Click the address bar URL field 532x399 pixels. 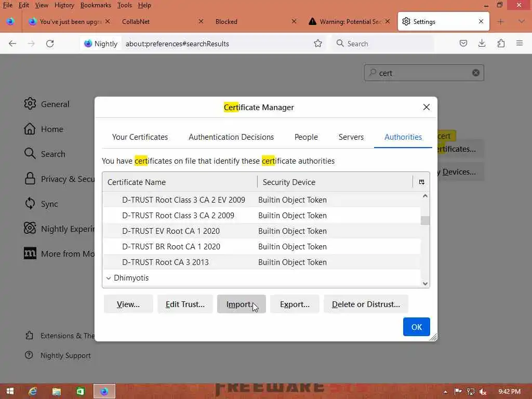(x=217, y=44)
